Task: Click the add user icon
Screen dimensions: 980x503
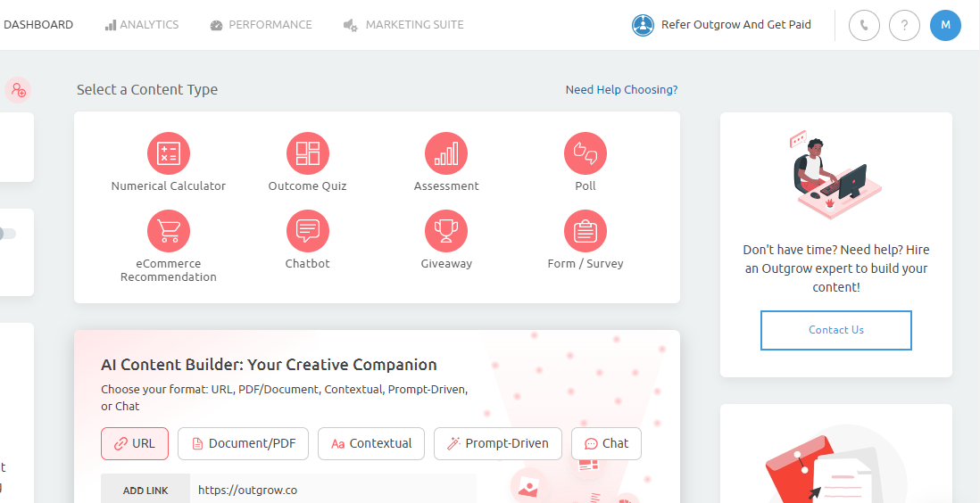Action: pyautogui.click(x=18, y=90)
